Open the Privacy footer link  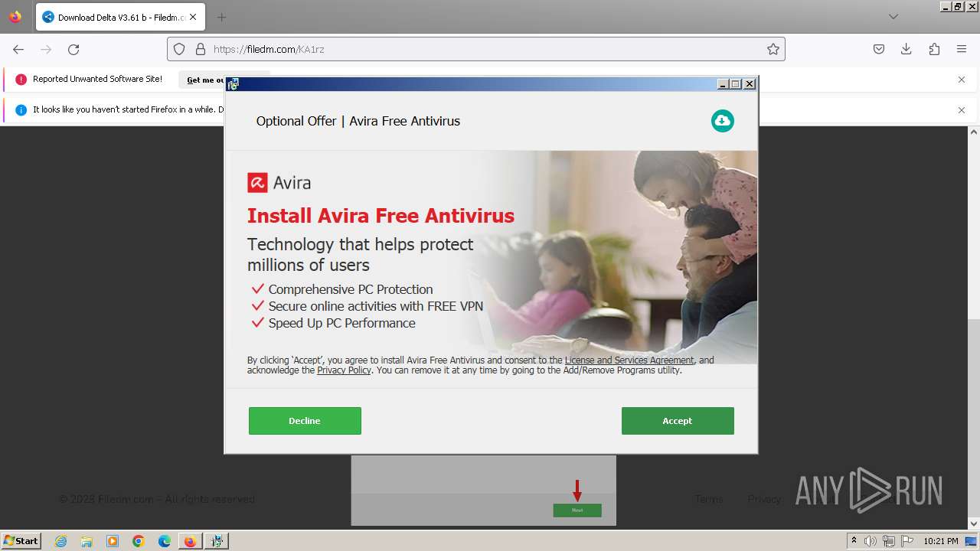(764, 499)
